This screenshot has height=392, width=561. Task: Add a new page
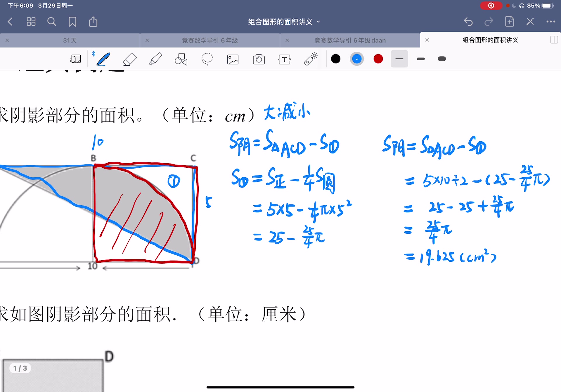coord(510,22)
